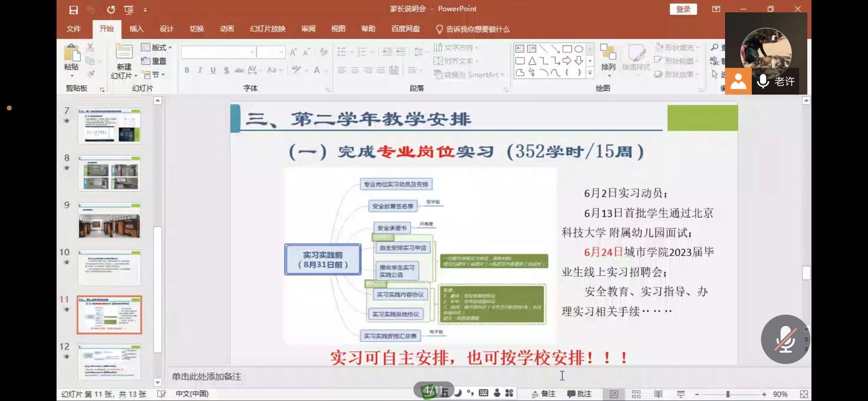The height and width of the screenshot is (401, 868).
Task: Open the Layout (版式) dropdown
Action: coord(156,47)
